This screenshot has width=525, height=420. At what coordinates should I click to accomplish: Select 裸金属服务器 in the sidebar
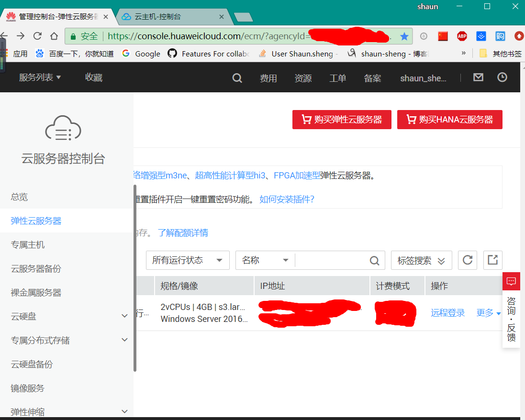click(36, 292)
